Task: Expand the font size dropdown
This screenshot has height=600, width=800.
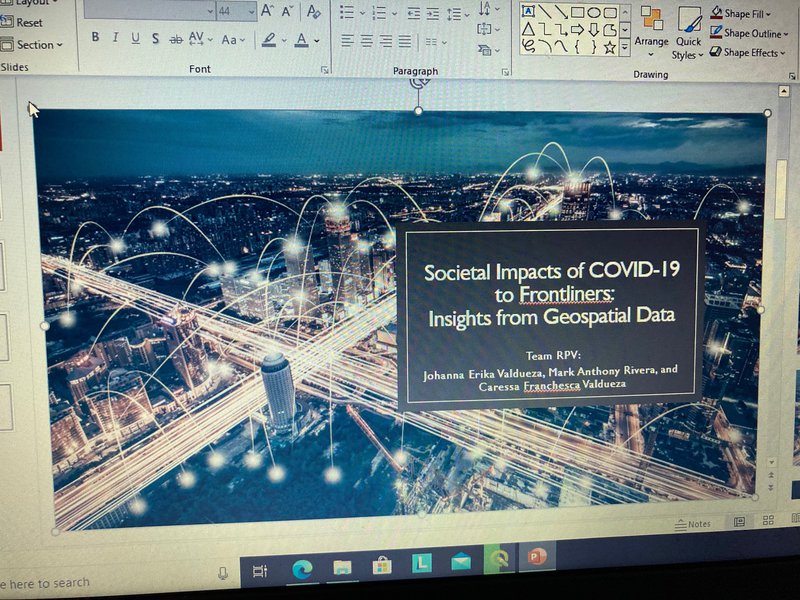Action: pyautogui.click(x=251, y=12)
